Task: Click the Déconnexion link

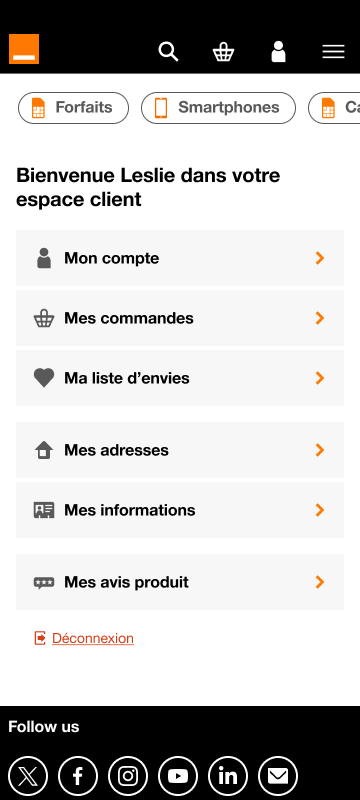Action: click(x=93, y=638)
